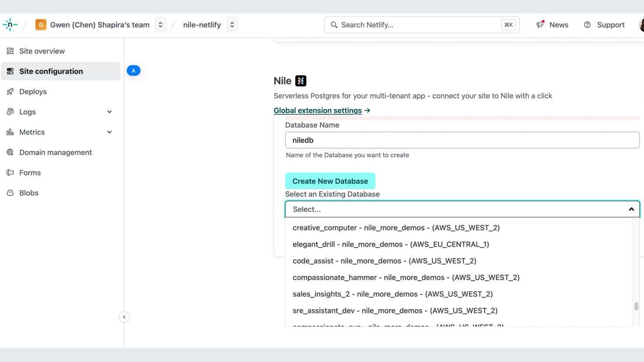This screenshot has height=362, width=644.
Task: Click the News megaphone icon
Action: pyautogui.click(x=540, y=24)
